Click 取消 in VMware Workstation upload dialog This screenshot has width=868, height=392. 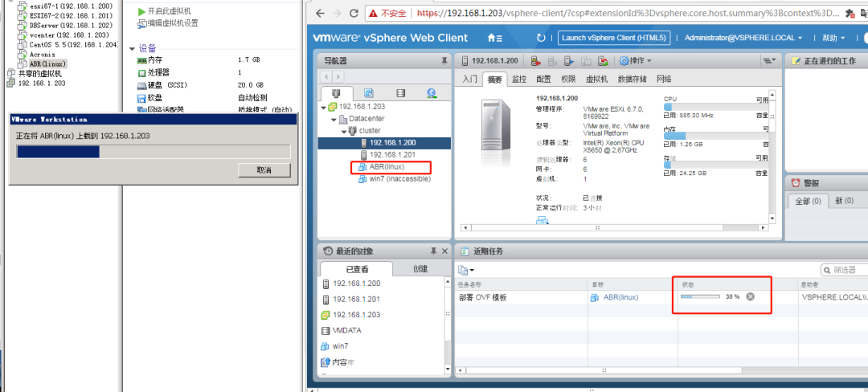click(264, 170)
